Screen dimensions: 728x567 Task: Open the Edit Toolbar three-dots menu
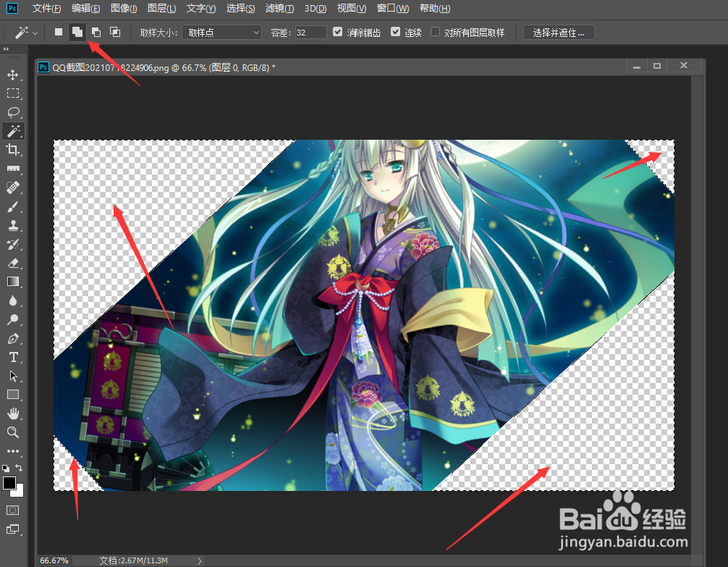(x=13, y=451)
